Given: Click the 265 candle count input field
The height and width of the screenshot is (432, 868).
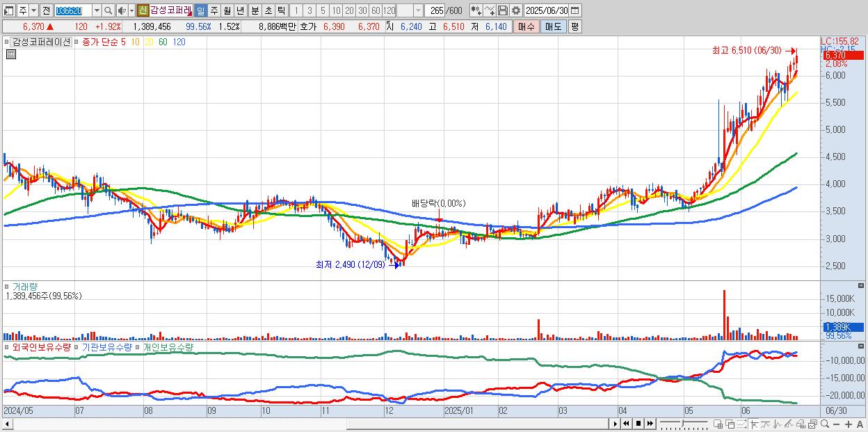Looking at the screenshot, I should (x=435, y=10).
